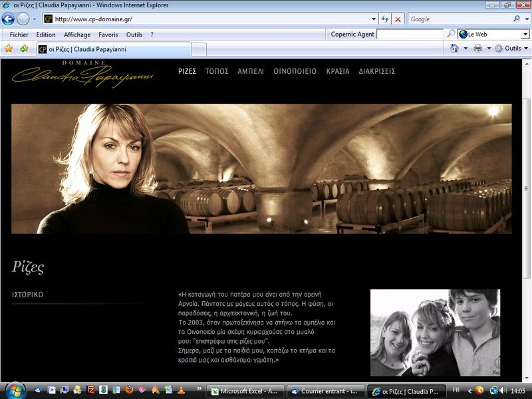532x399 pixels.
Task: Refresh the page with the refresh icon
Action: pos(385,19)
